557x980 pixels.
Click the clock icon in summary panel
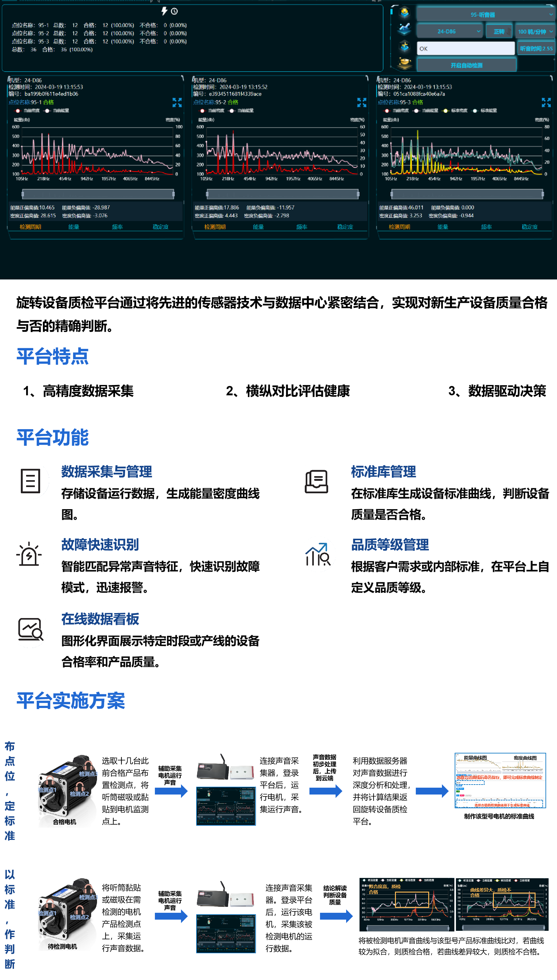[x=174, y=12]
